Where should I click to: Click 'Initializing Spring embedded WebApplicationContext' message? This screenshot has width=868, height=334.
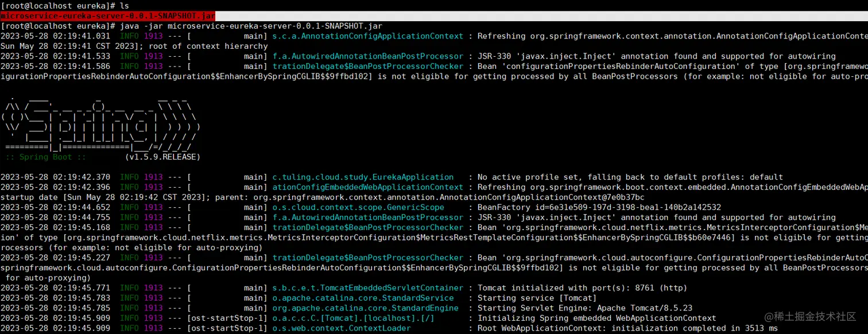597,318
